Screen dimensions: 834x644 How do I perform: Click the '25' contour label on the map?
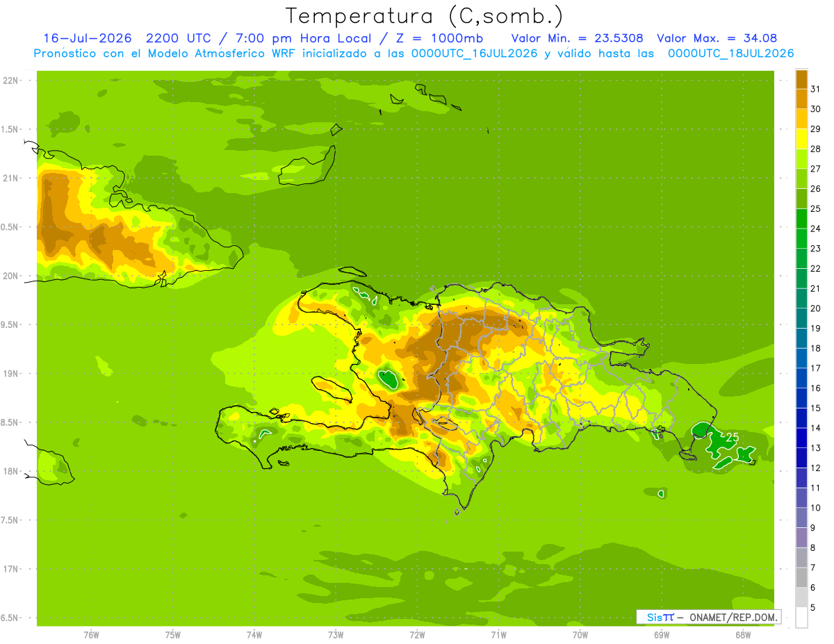732,437
